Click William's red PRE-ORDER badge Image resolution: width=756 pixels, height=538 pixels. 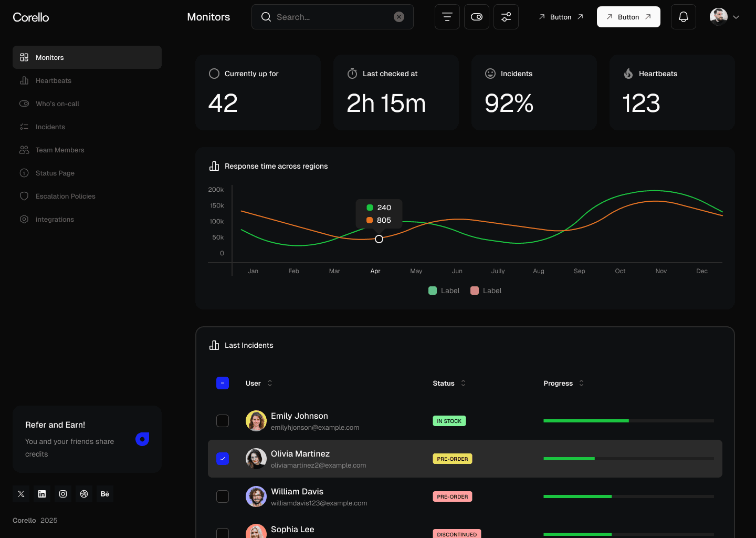452,496
